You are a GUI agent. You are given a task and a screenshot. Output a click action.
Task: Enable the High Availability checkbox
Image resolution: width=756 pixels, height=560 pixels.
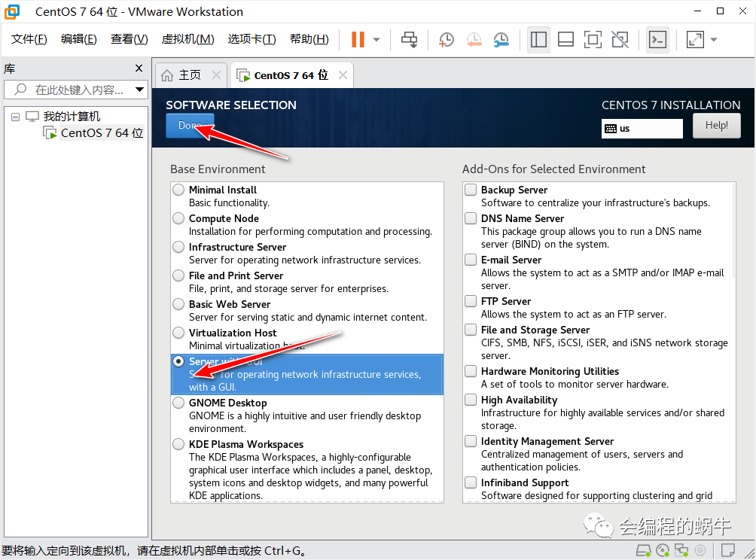click(471, 400)
